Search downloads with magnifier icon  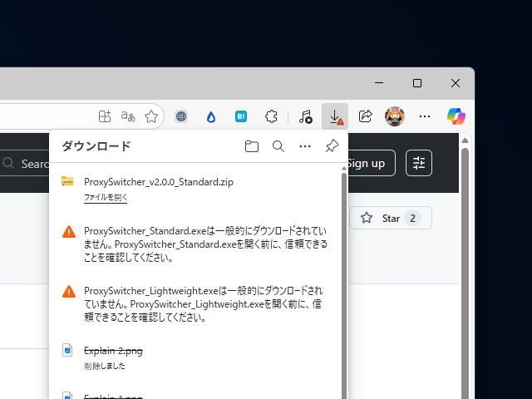click(278, 146)
